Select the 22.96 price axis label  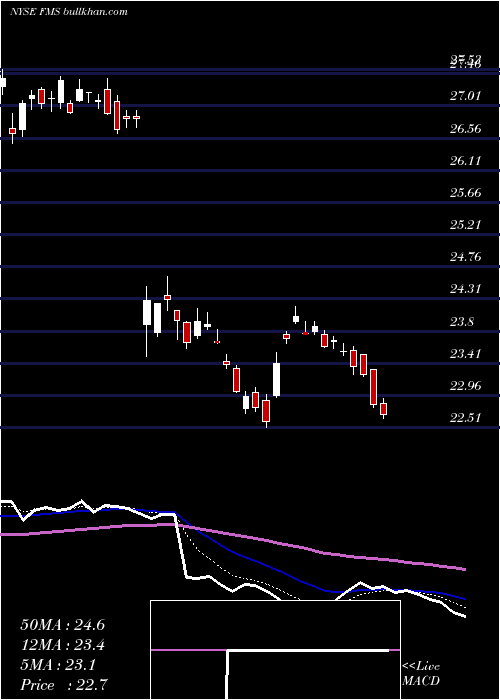[x=466, y=386]
